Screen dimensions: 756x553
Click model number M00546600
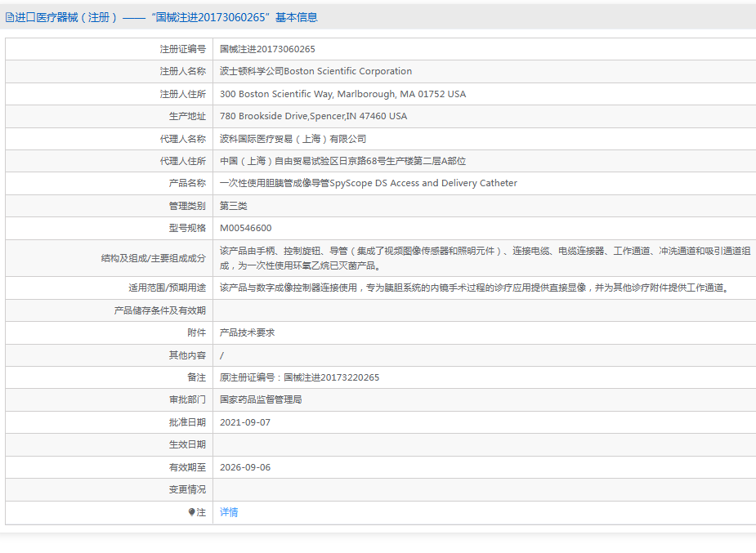(245, 228)
